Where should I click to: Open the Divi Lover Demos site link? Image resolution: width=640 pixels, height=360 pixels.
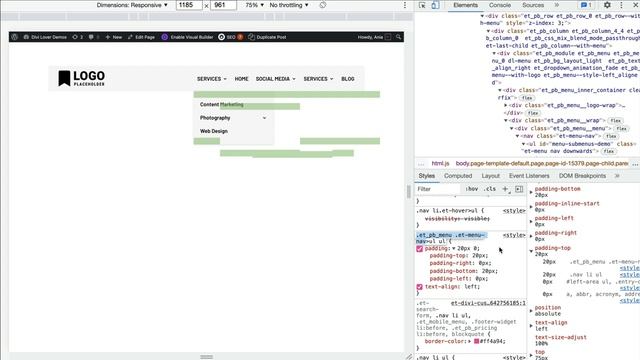(45, 37)
